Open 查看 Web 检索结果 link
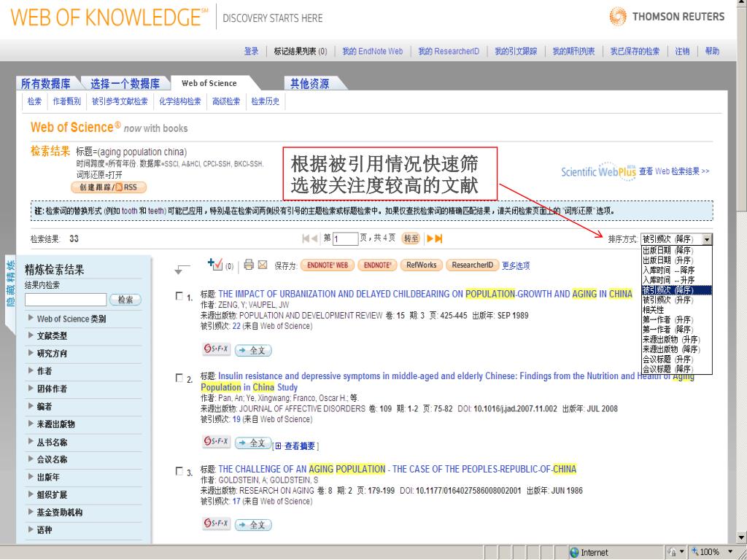 coord(674,171)
